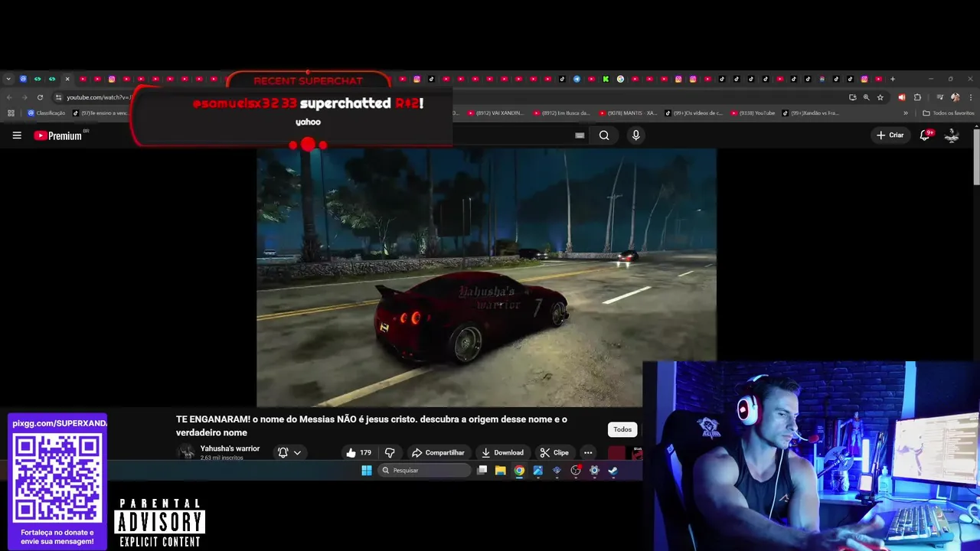Open the Windows Start button
The width and height of the screenshot is (980, 551).
[367, 471]
